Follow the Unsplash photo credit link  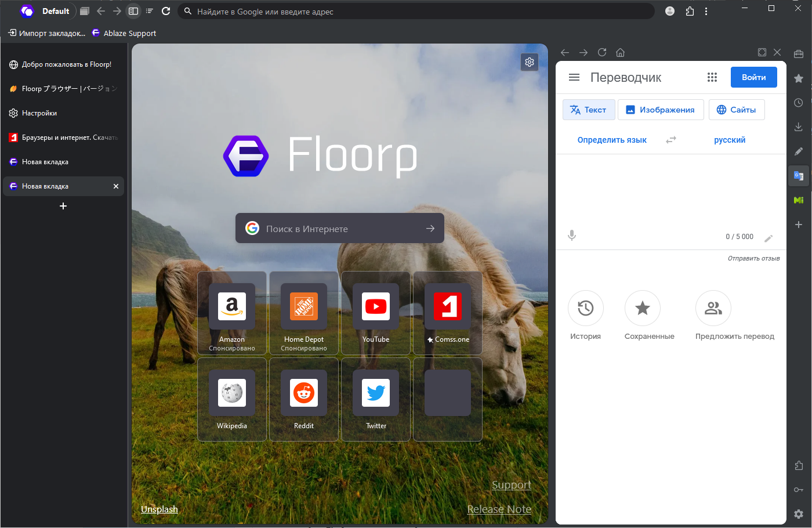point(159,509)
